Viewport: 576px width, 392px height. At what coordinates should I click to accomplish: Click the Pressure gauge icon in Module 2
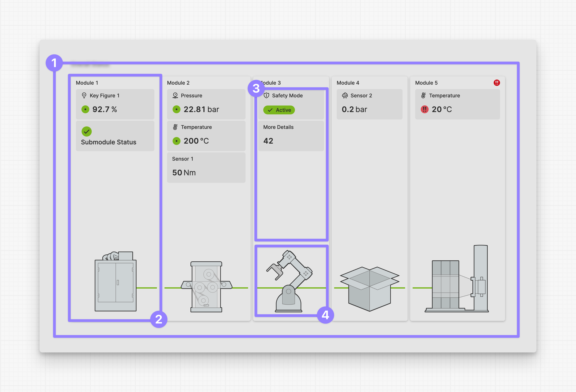pyautogui.click(x=175, y=95)
